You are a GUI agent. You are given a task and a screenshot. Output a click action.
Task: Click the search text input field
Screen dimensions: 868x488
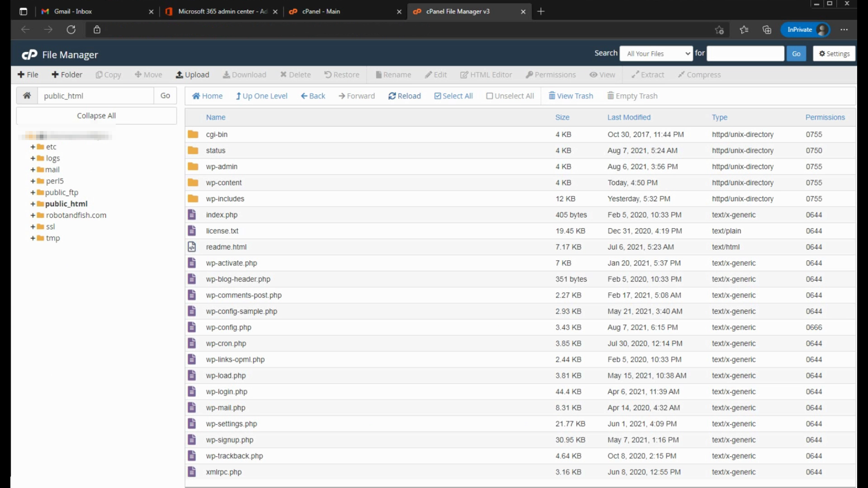[745, 54]
